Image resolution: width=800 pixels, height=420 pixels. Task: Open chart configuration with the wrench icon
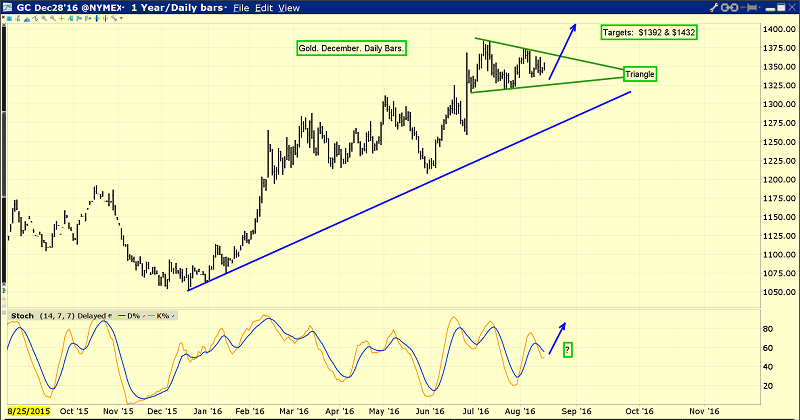(714, 7)
